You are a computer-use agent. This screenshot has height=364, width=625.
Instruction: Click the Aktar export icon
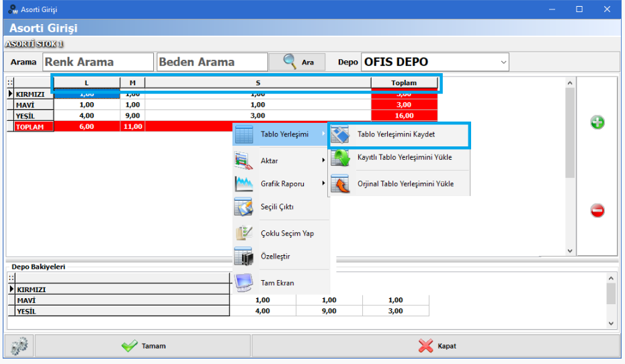click(x=244, y=161)
